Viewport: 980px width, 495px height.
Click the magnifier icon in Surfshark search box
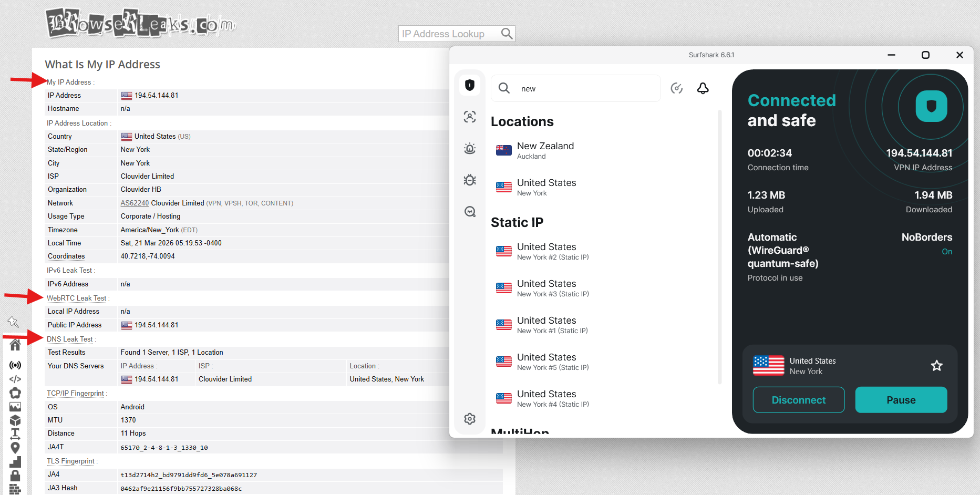pyautogui.click(x=504, y=88)
